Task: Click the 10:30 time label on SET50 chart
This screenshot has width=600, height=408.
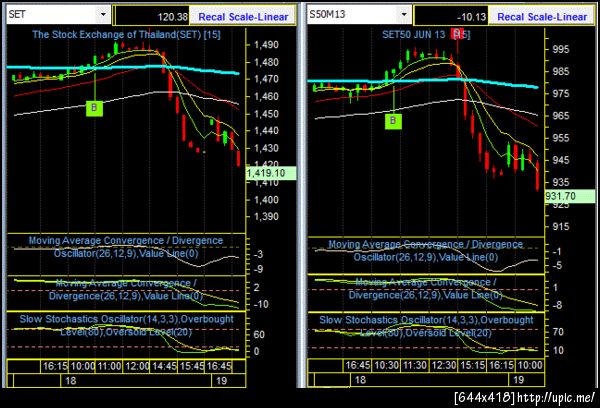Action: [x=386, y=365]
